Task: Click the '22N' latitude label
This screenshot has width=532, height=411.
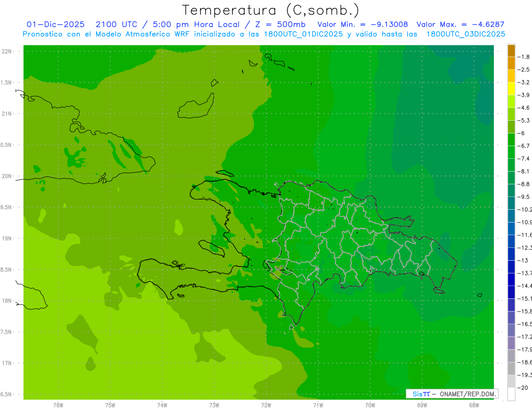Action: 6,51
